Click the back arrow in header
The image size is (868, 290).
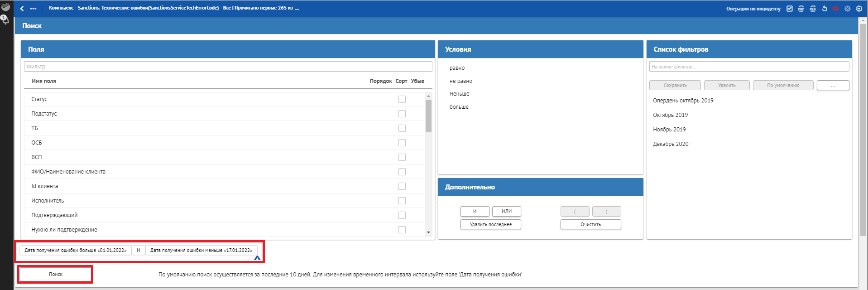coord(22,9)
